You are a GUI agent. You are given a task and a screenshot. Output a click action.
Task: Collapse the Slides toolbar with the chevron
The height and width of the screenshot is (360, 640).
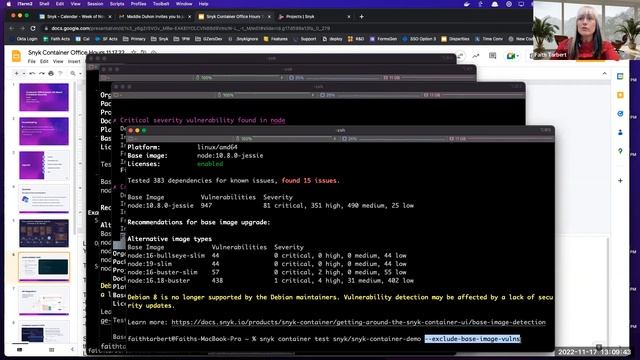(604, 74)
